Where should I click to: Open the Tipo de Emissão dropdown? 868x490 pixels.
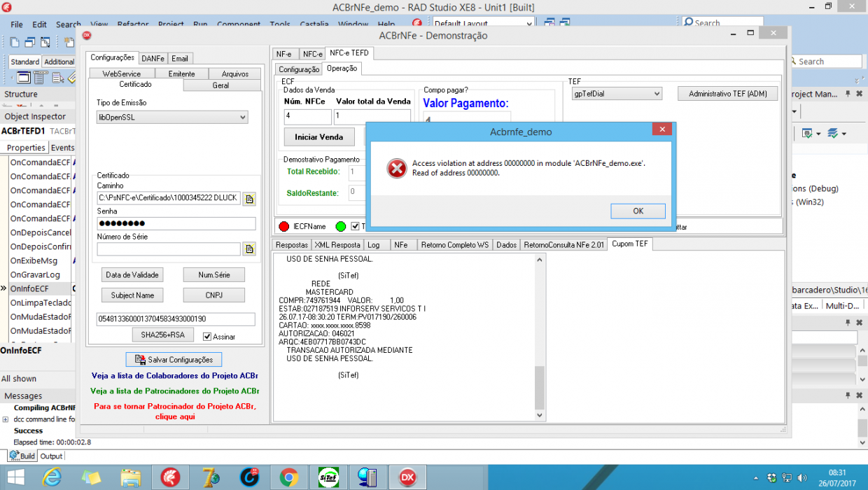click(172, 118)
